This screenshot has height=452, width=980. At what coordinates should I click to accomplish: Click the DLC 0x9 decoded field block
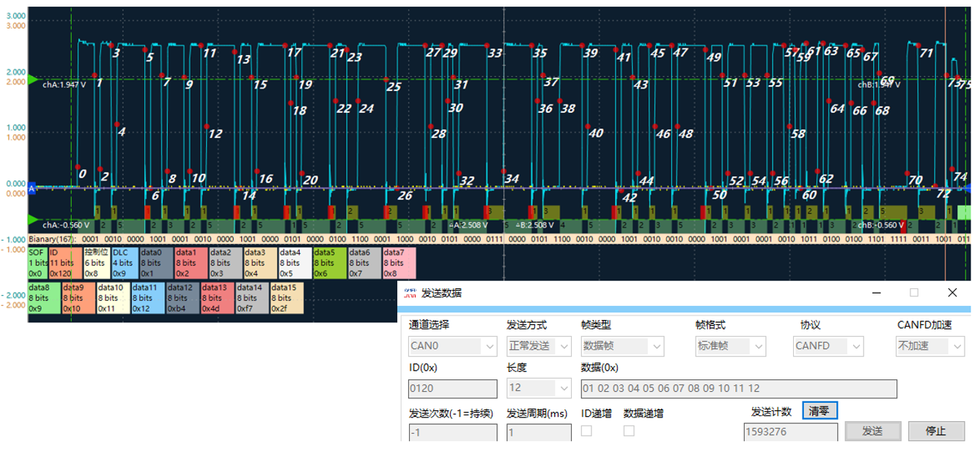coord(125,263)
